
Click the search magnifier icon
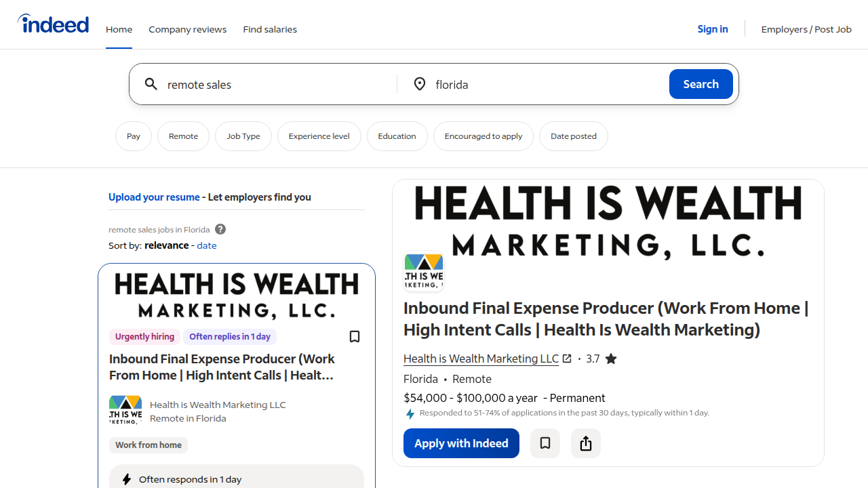151,84
